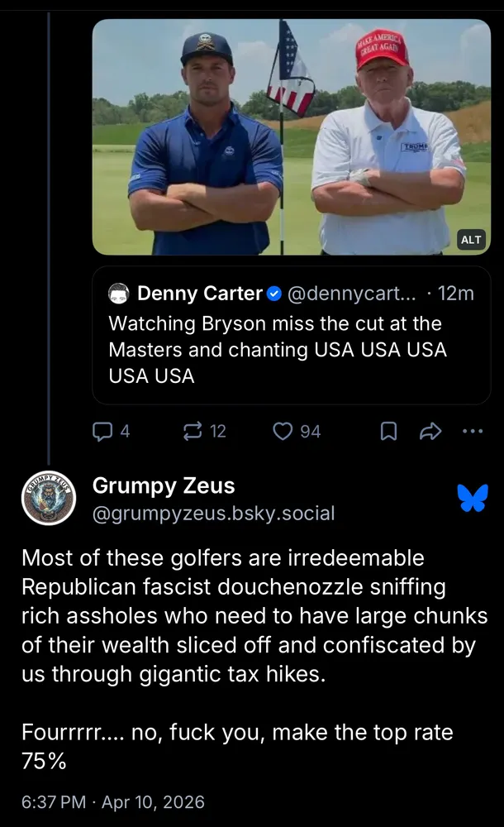Click the @grumpyzeus.bsky.social handle
The height and width of the screenshot is (827, 504).
(214, 514)
